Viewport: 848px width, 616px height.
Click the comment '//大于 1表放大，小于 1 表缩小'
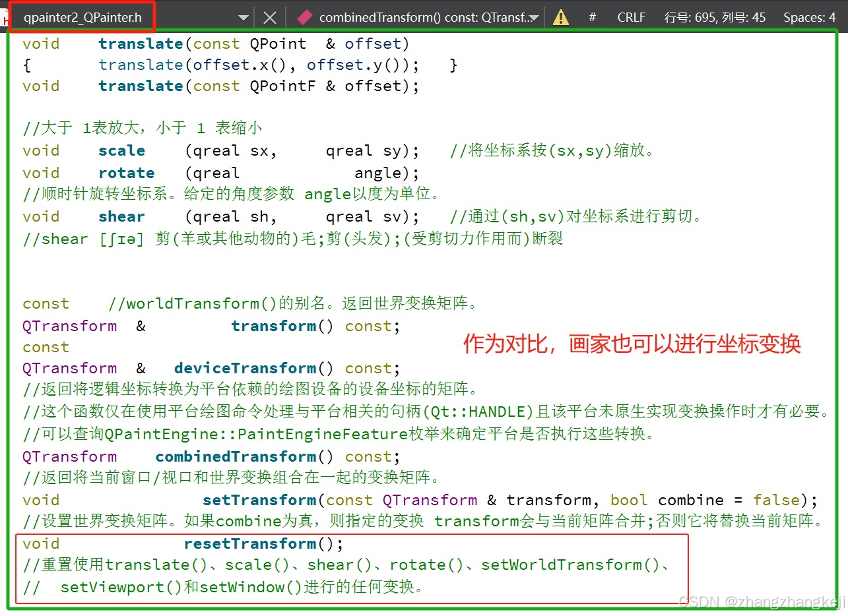tap(143, 128)
